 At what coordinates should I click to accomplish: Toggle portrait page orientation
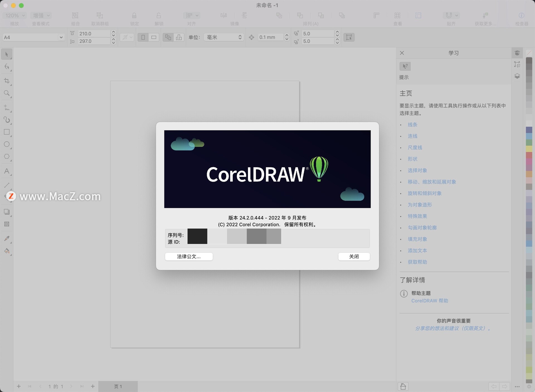click(143, 37)
